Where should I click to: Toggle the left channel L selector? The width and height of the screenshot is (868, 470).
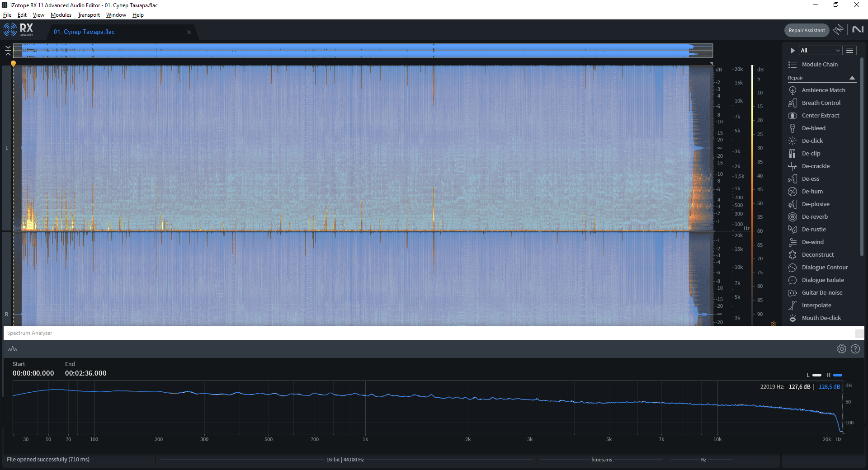7,148
